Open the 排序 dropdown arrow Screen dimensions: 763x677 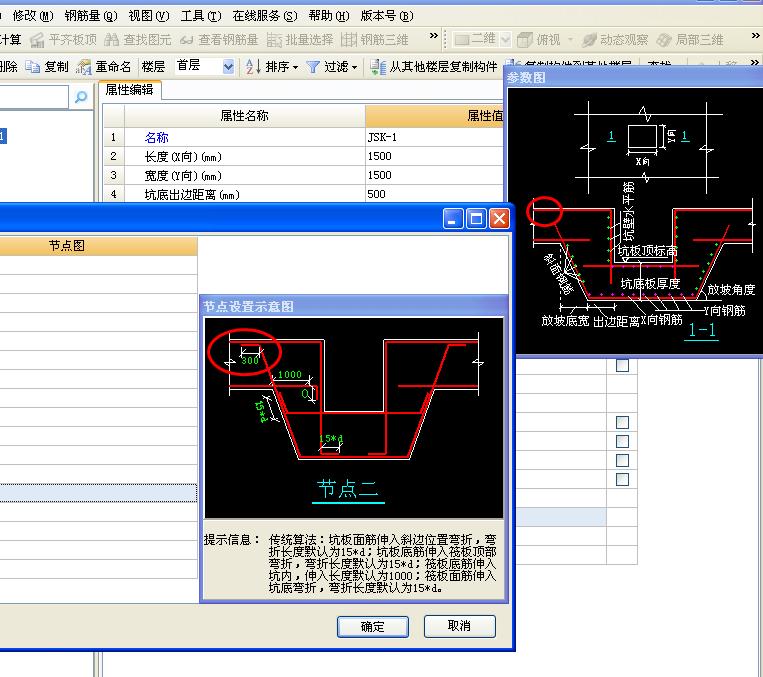(x=295, y=67)
